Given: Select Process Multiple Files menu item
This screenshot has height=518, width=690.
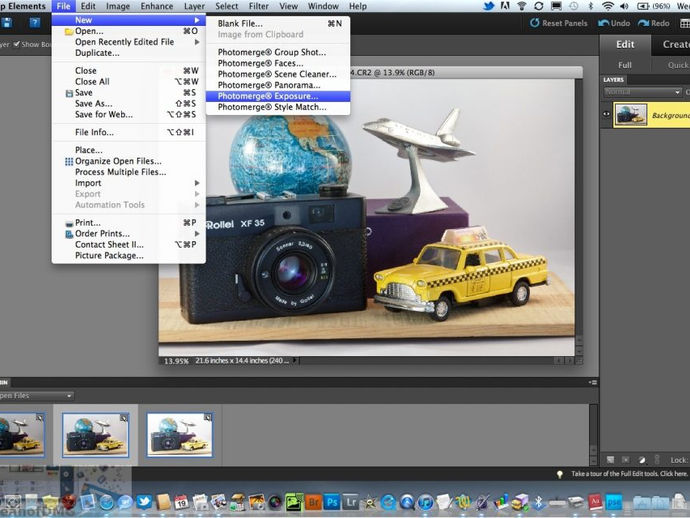Looking at the screenshot, I should point(128,172).
